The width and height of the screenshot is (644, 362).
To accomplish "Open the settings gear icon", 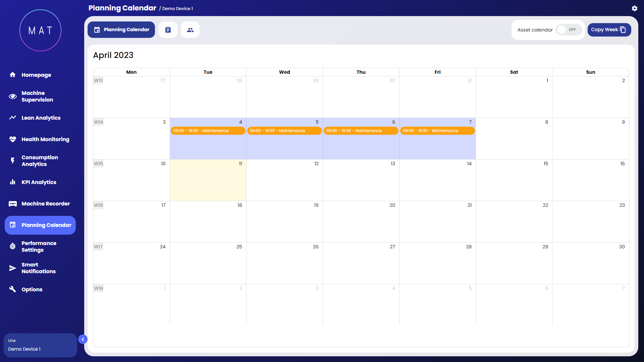I will [x=634, y=8].
